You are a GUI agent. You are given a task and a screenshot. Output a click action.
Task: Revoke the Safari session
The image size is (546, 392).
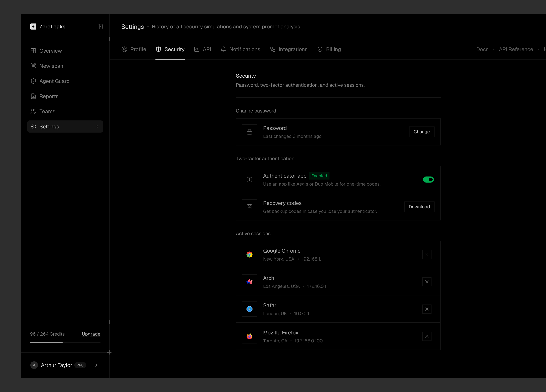tap(427, 309)
